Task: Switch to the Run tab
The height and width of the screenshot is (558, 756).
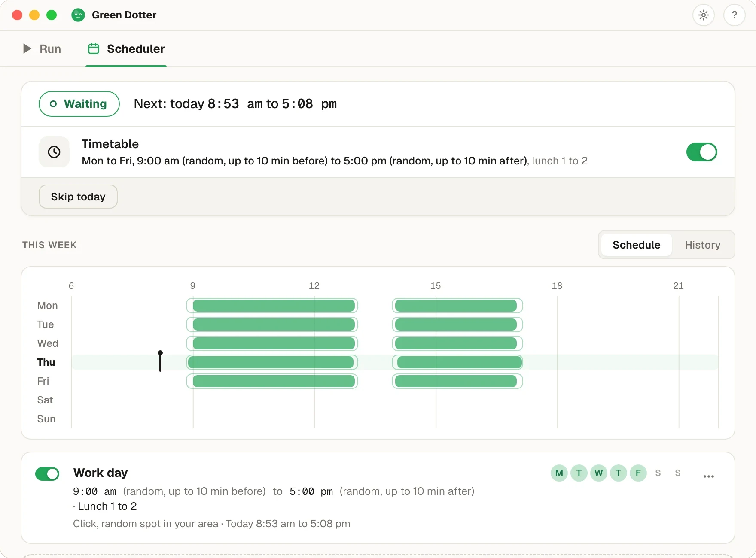Action: pyautogui.click(x=42, y=49)
